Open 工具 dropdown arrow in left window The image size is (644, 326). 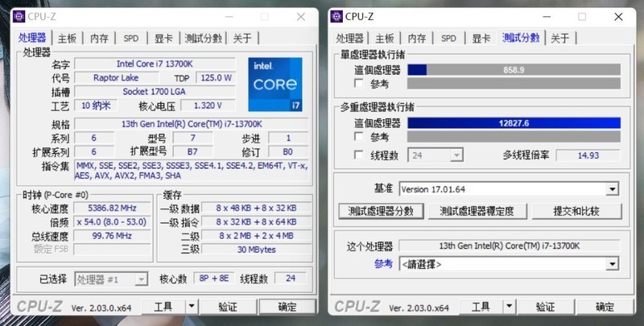point(192,307)
